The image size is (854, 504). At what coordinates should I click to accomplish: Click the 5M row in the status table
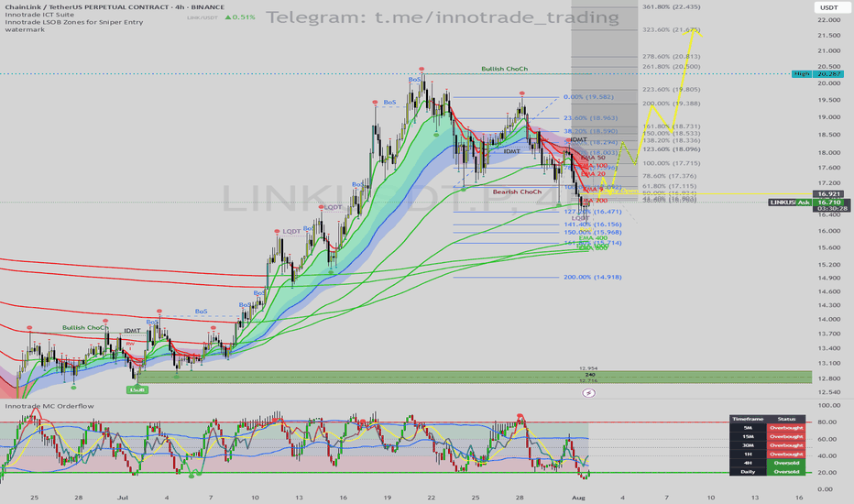[767, 428]
